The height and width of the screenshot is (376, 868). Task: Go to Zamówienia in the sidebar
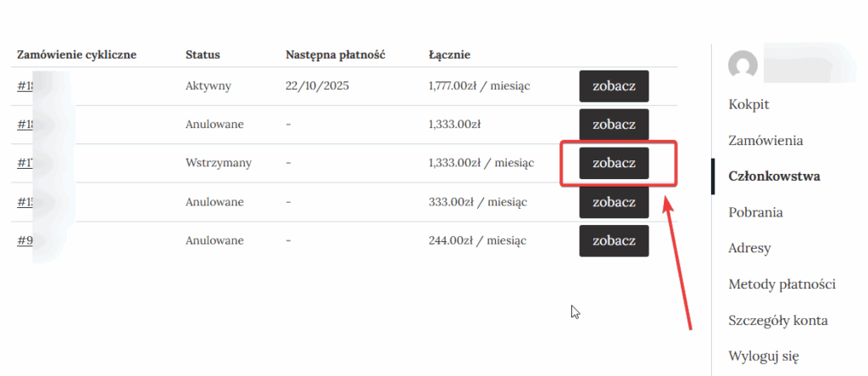click(x=765, y=141)
